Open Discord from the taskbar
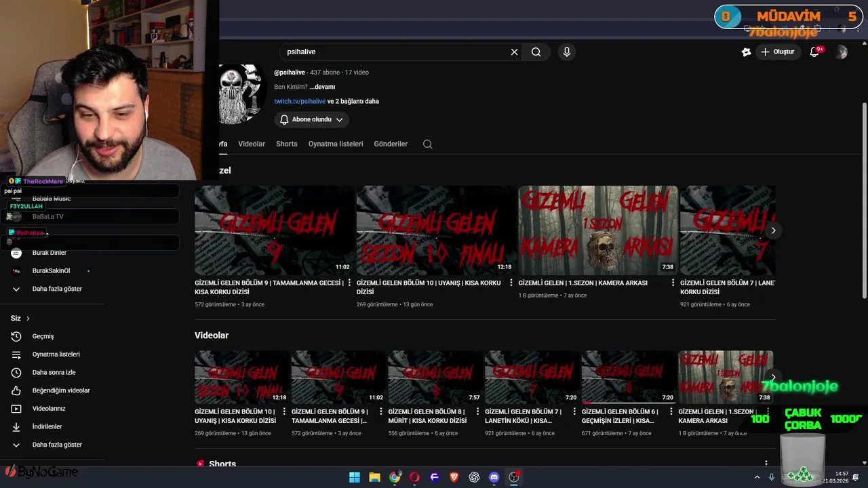The height and width of the screenshot is (488, 868). [x=494, y=477]
